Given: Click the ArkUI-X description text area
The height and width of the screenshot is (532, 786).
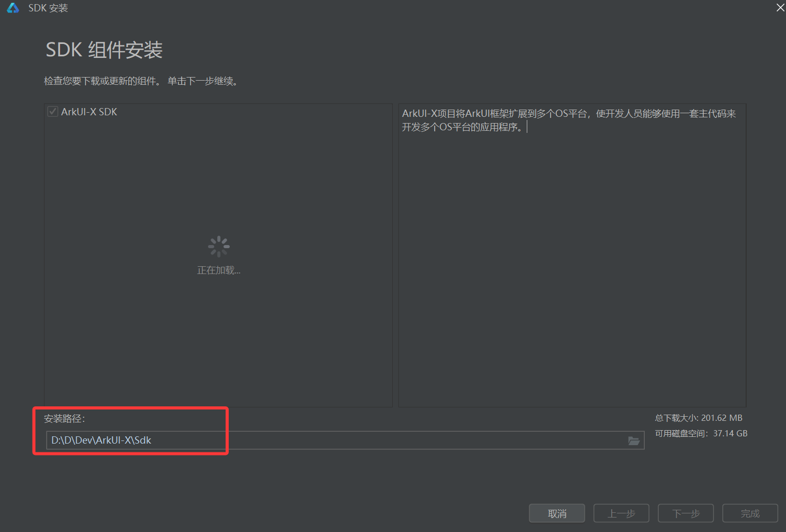Looking at the screenshot, I should coord(572,255).
